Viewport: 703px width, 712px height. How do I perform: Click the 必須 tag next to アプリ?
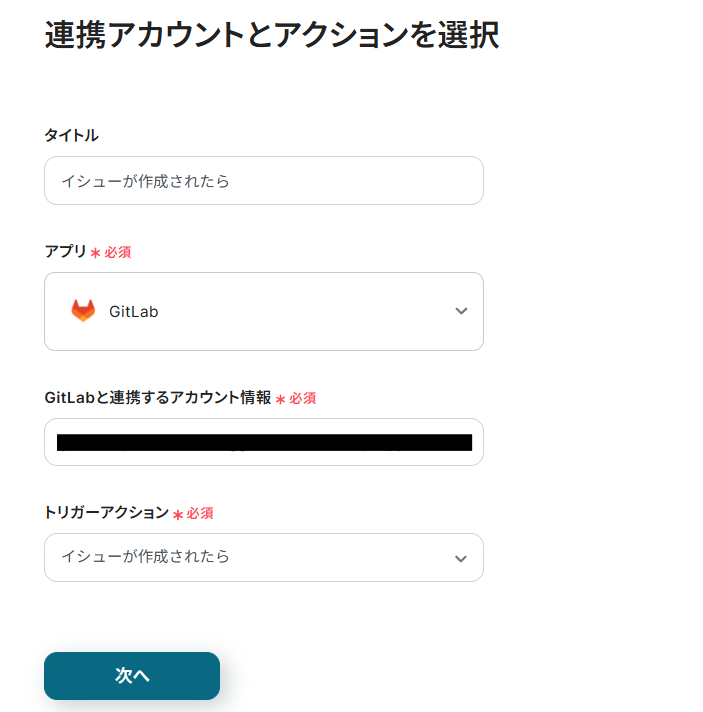click(118, 253)
